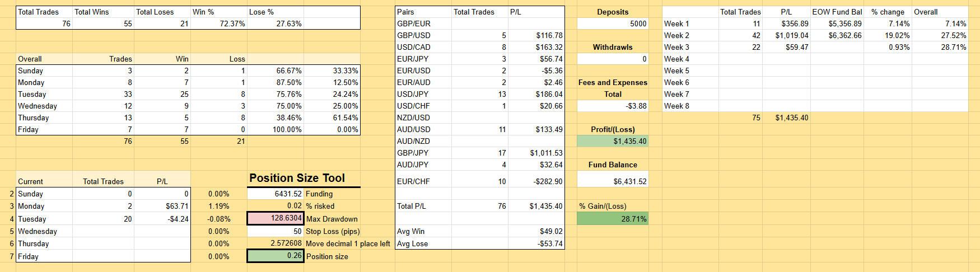Screen dimensions: 980x272
Task: Click Thursday's 38.46% win rate cell
Action: (276, 118)
